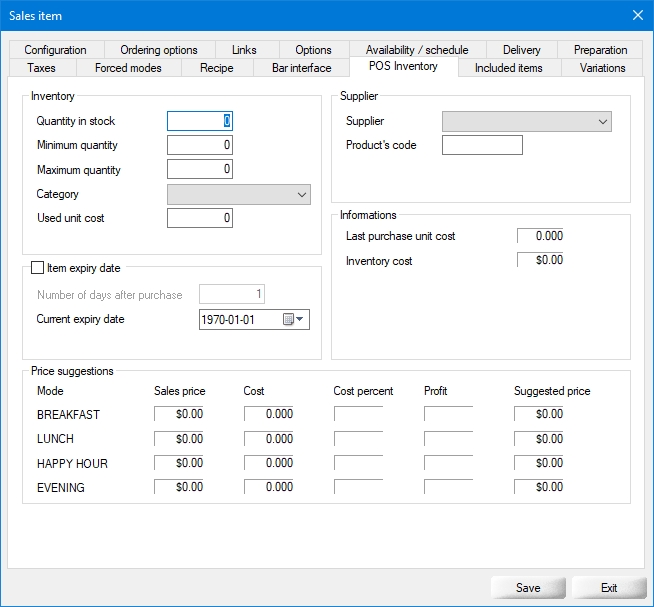Image resolution: width=654 pixels, height=607 pixels.
Task: Switch to the Ordering options tab
Action: [x=159, y=50]
